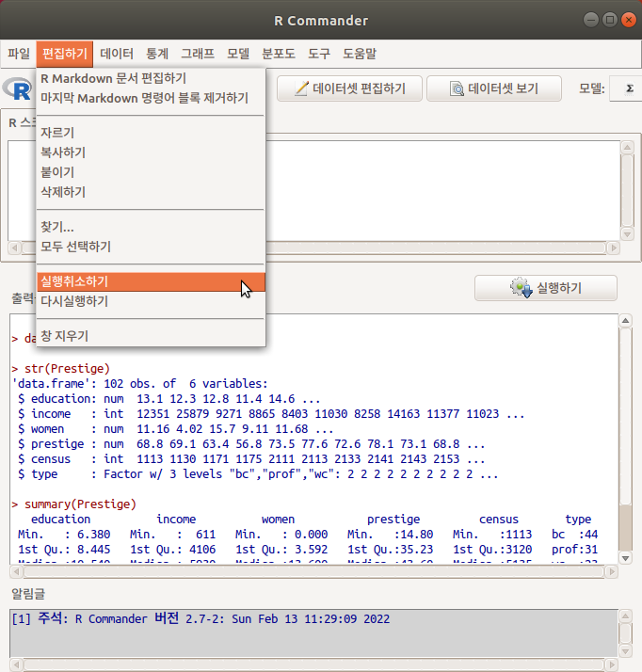Open the 모델 menu
This screenshot has width=642, height=672.
coord(238,54)
